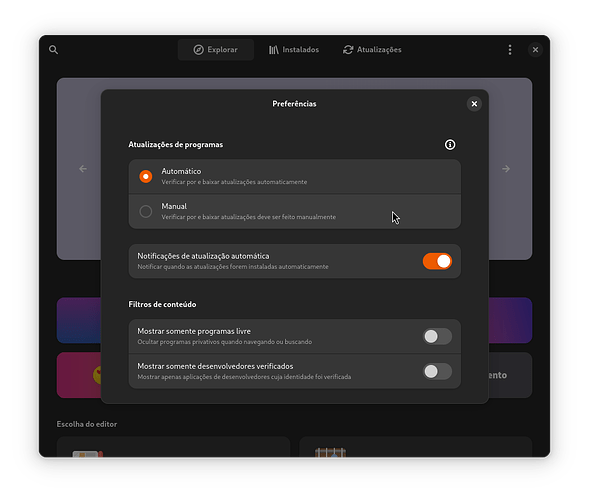Switch to the Instalados tab

[x=294, y=50]
